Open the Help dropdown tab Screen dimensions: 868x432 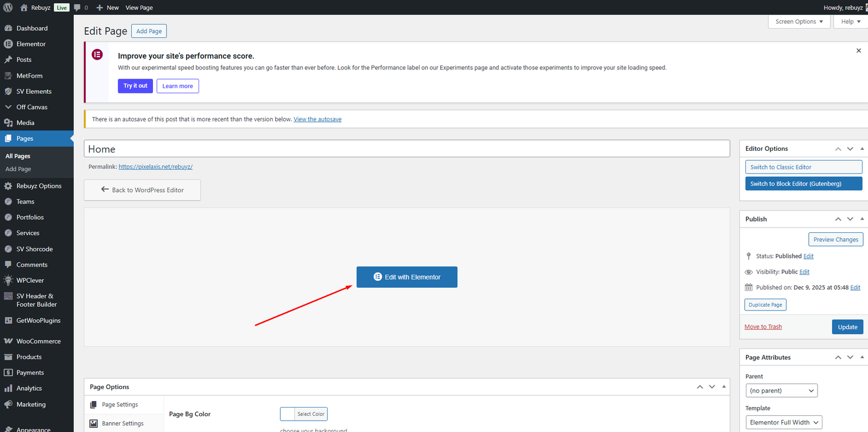click(851, 22)
